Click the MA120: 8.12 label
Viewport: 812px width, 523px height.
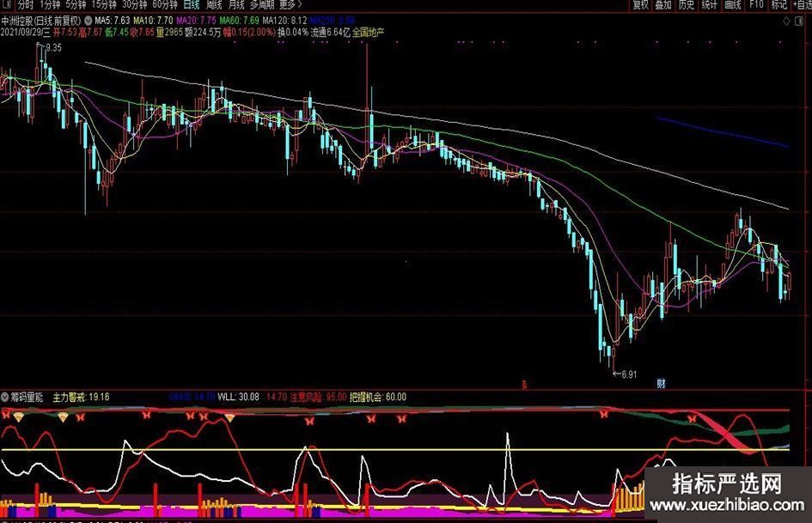coord(284,21)
